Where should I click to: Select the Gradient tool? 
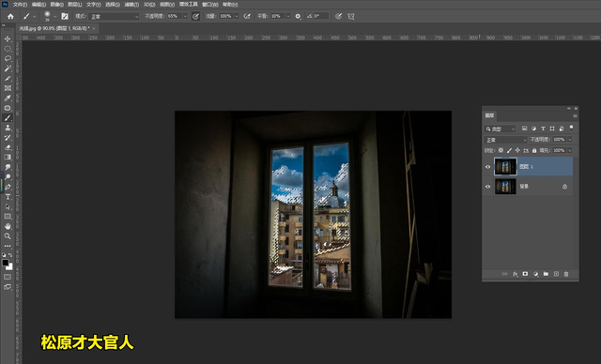pos(8,157)
